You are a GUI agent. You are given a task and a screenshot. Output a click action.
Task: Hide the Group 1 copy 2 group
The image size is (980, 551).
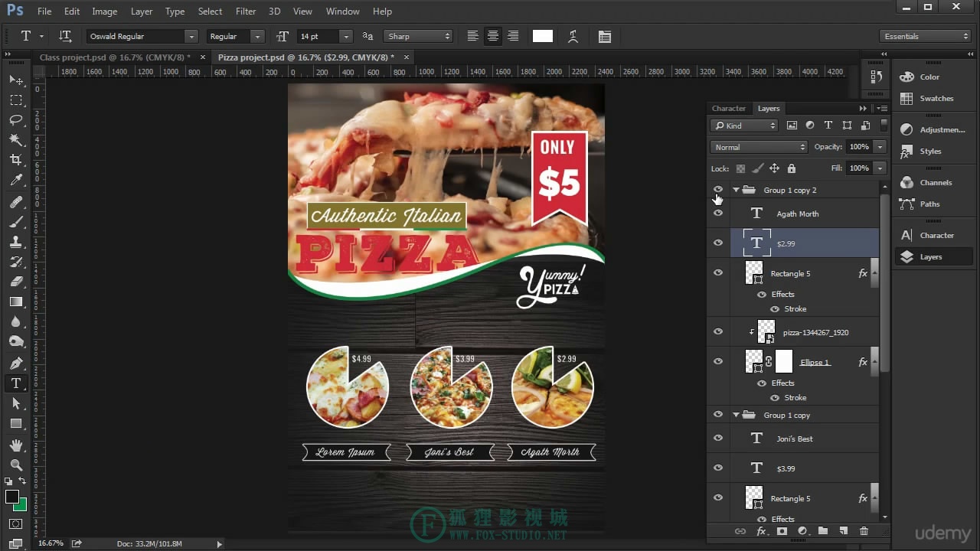tap(718, 190)
